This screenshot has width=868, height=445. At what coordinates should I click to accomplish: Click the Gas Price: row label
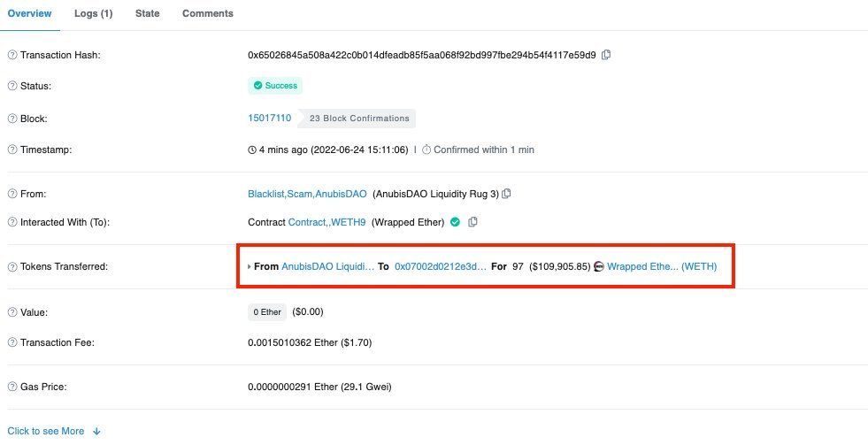tap(43, 387)
